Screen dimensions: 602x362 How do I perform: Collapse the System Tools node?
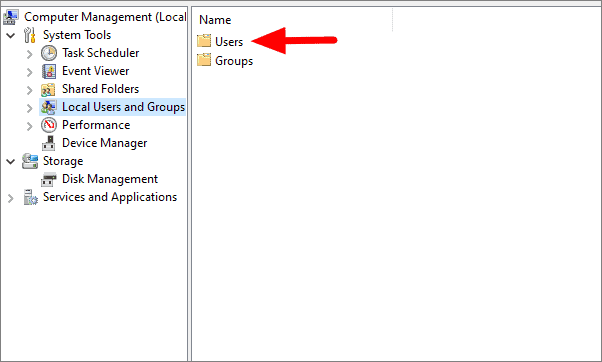[11, 36]
